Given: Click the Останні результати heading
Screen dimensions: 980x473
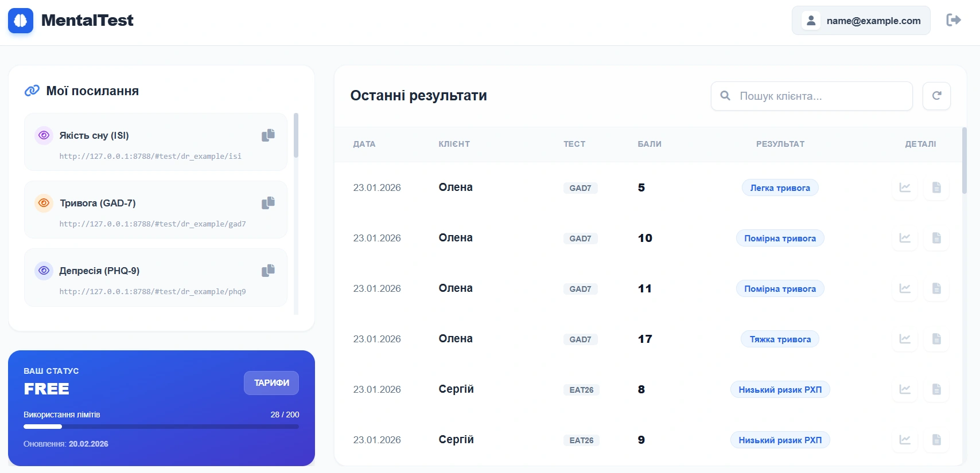Looking at the screenshot, I should coord(418,96).
